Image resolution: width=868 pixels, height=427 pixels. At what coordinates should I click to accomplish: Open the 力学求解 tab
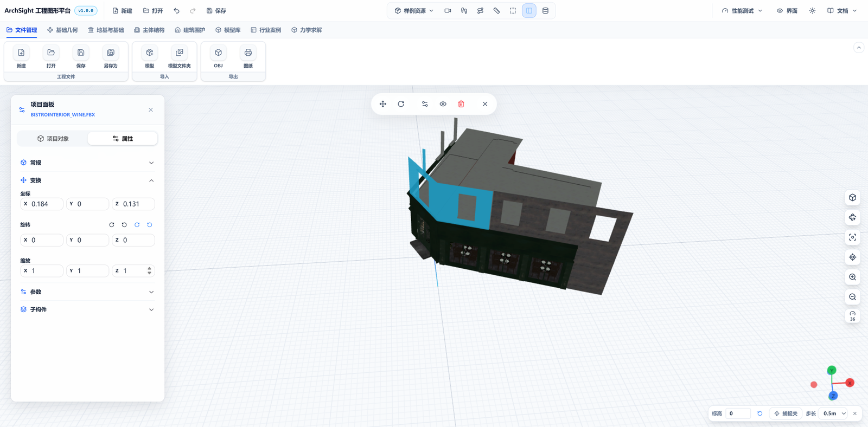pos(307,30)
